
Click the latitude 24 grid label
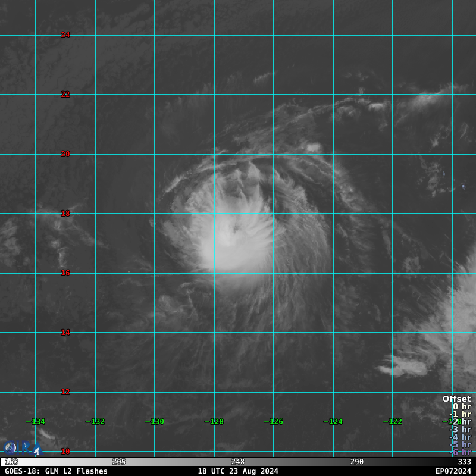(x=65, y=35)
